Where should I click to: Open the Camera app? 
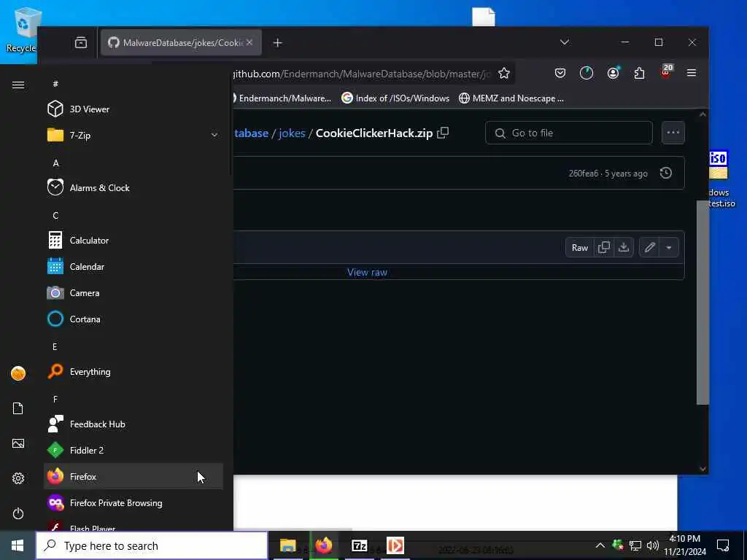pyautogui.click(x=133, y=293)
